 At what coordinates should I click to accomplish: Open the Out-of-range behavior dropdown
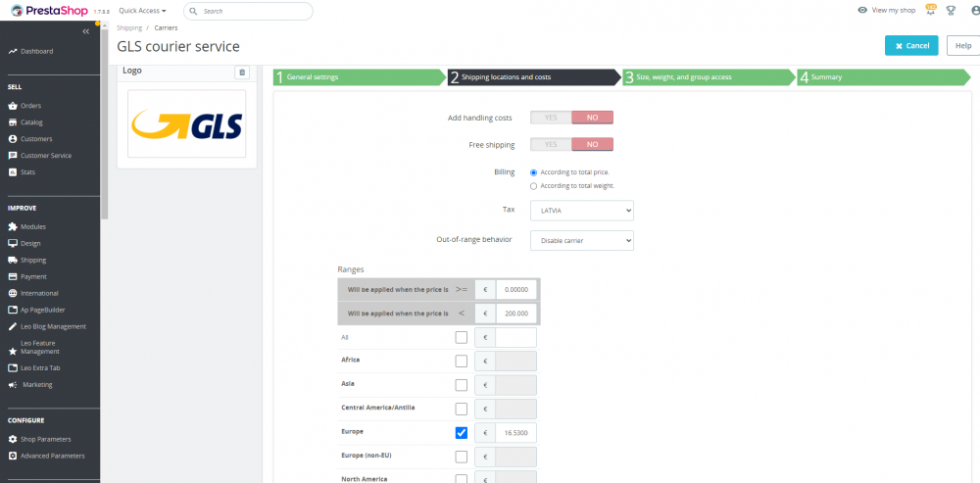[x=582, y=241]
